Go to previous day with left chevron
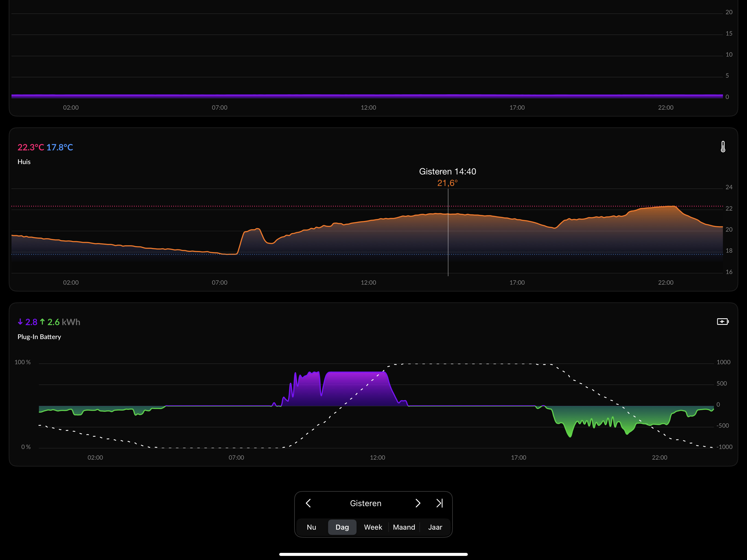This screenshot has width=747, height=560. click(x=308, y=503)
